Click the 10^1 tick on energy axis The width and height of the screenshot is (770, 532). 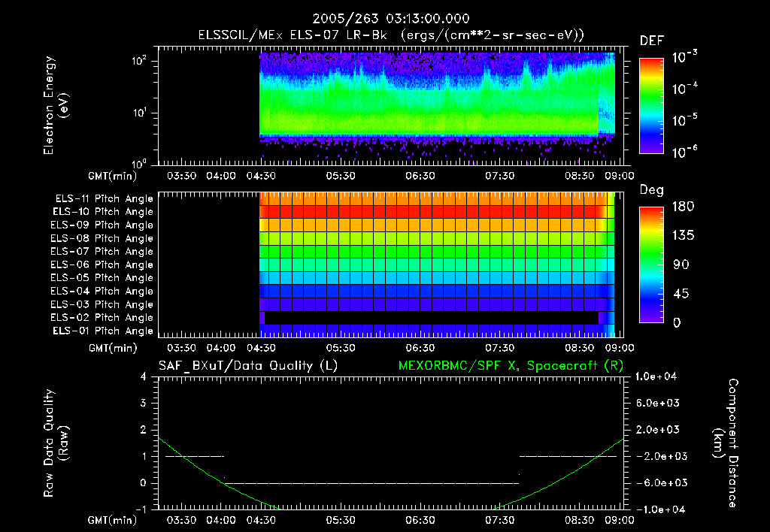pos(139,113)
